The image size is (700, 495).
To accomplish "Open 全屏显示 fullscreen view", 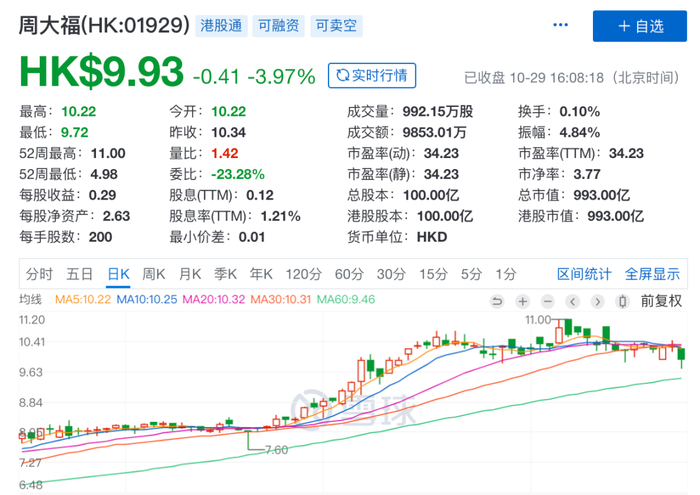I will [652, 274].
